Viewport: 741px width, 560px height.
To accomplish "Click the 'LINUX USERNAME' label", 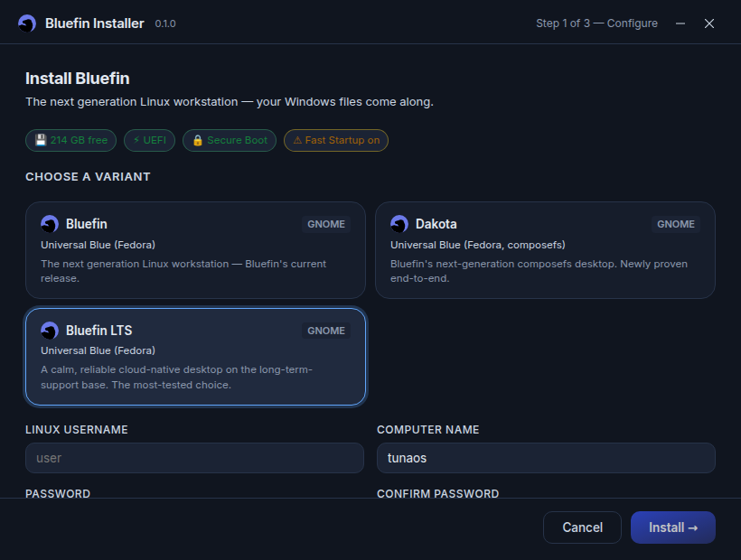I will (x=77, y=430).
